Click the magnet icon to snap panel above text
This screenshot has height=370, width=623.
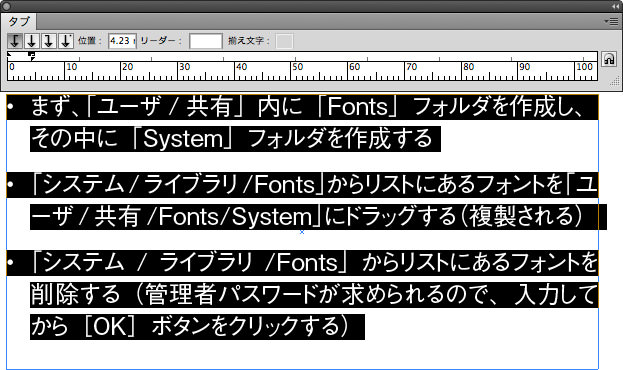click(609, 59)
